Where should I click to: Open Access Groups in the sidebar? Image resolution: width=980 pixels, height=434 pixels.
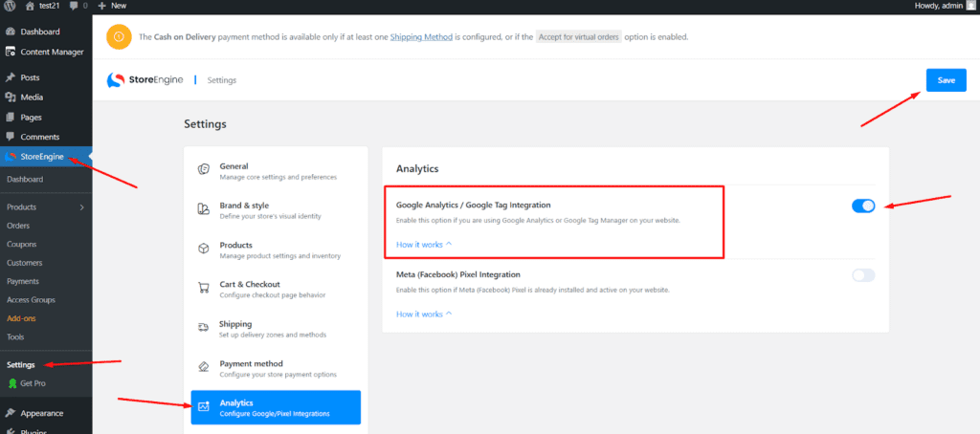tap(32, 300)
